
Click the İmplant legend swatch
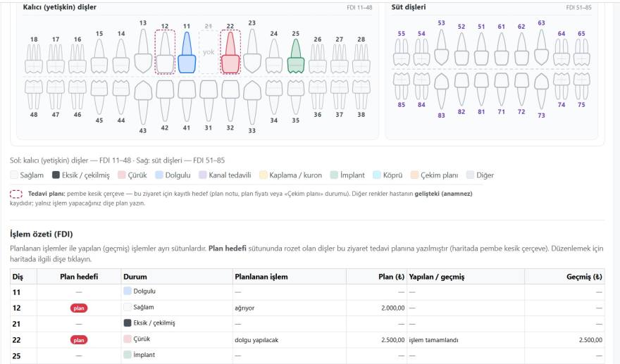334,175
